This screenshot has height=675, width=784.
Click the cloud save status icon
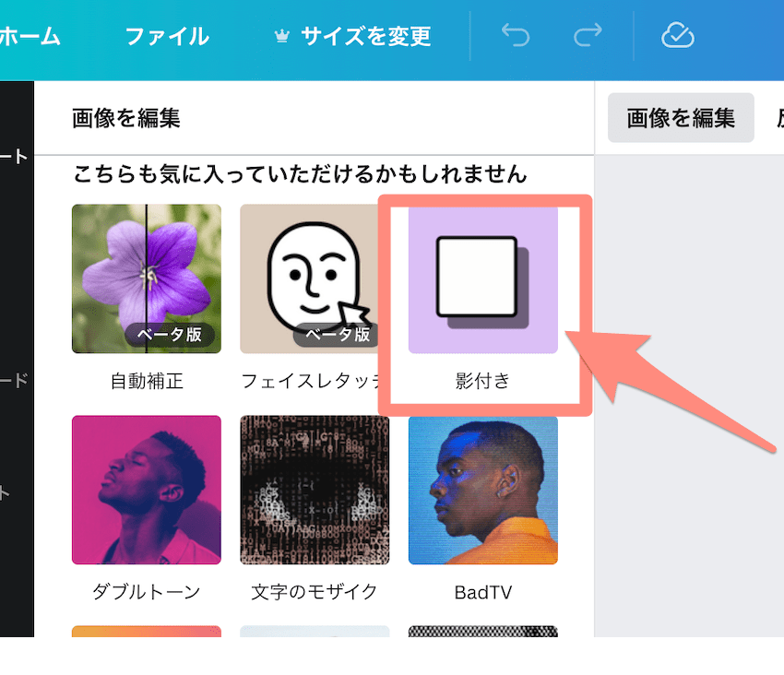point(678,36)
